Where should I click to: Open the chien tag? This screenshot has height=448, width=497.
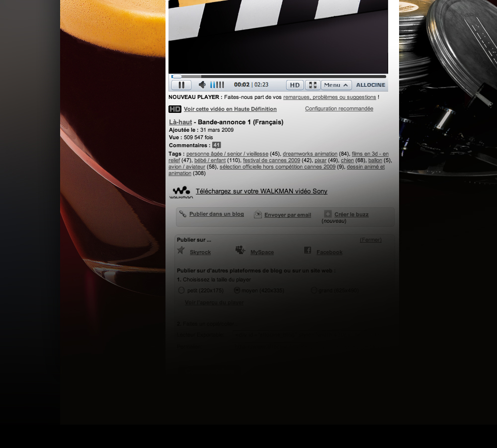click(347, 160)
